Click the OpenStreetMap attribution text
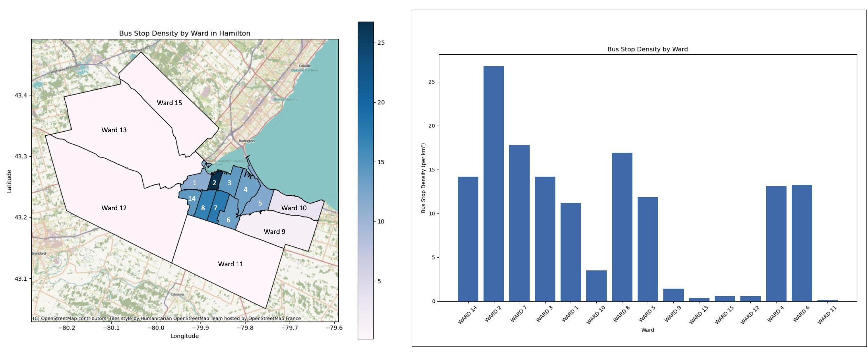Image resolution: width=868 pixels, height=356 pixels. tap(167, 318)
